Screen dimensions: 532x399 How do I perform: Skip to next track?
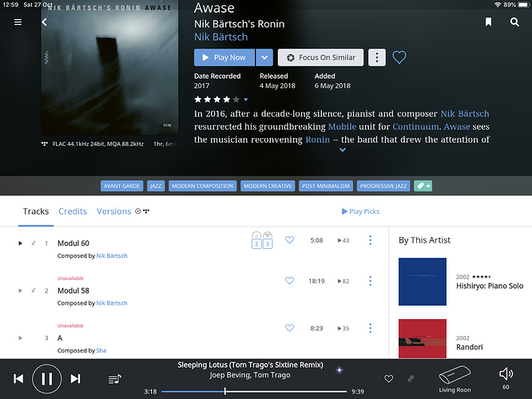75,379
